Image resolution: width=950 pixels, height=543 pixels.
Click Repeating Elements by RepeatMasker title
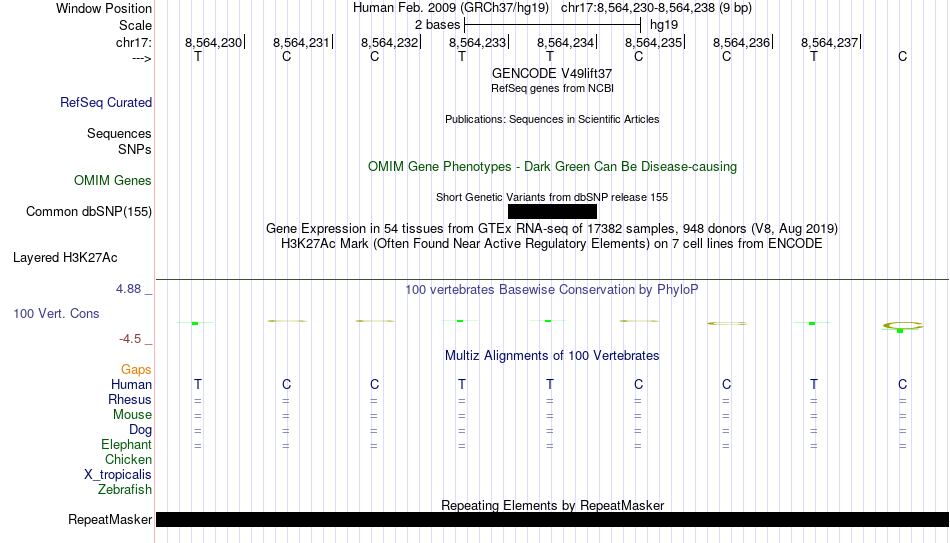(552, 505)
